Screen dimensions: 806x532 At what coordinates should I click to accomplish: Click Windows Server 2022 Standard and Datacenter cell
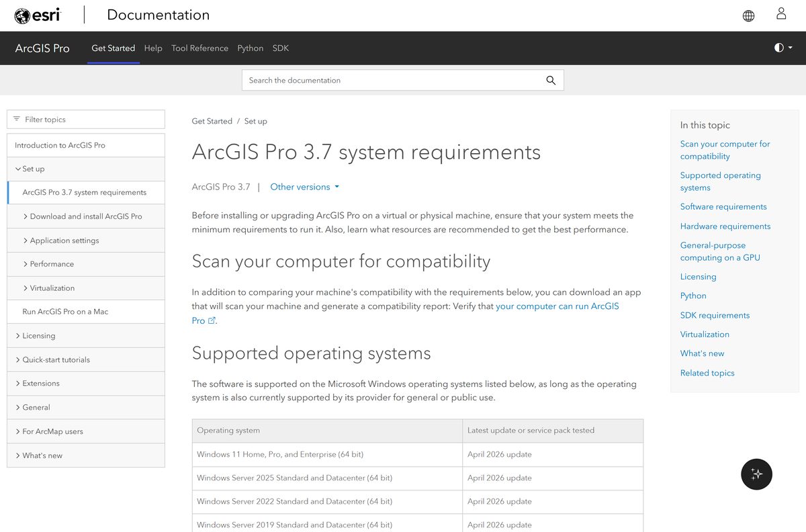(x=327, y=502)
